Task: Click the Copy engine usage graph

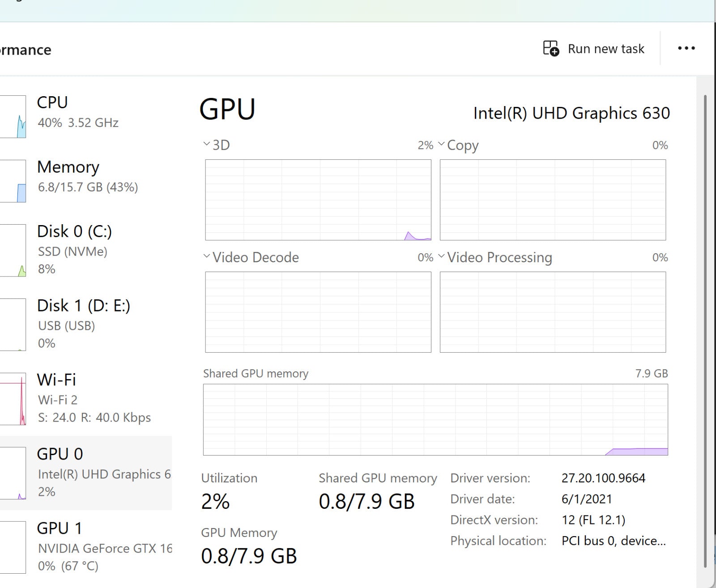Action: 553,200
